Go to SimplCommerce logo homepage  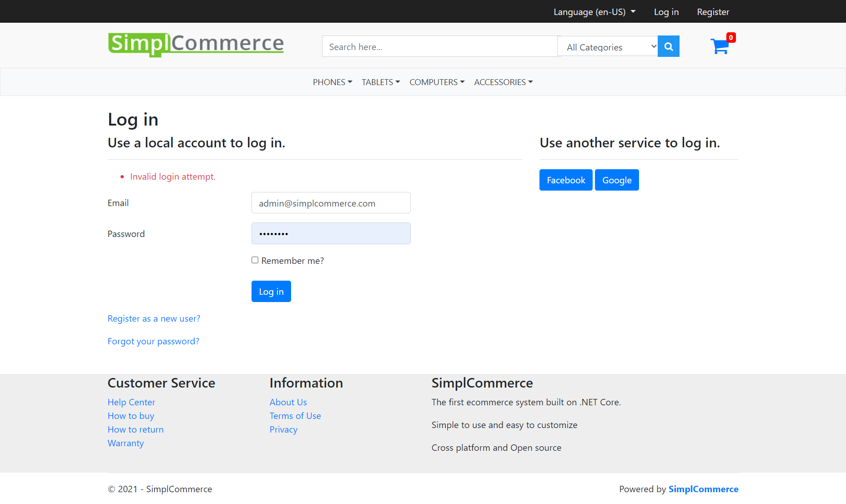pyautogui.click(x=196, y=45)
